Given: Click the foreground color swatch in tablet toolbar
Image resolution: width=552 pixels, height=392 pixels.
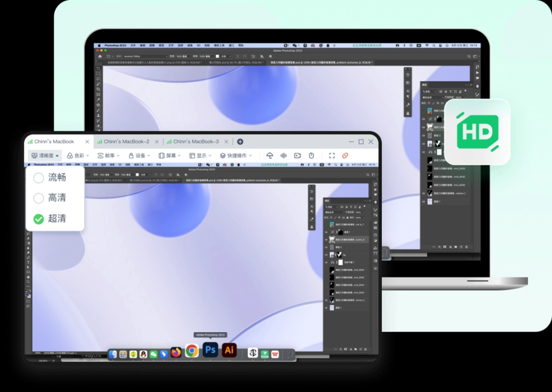Looking at the screenshot, I should (x=28, y=294).
